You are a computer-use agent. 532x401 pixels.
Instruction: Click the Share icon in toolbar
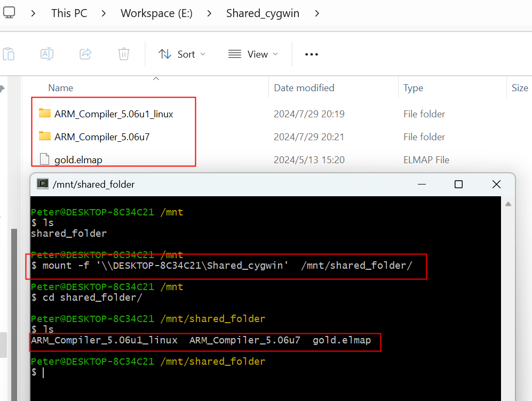(x=85, y=54)
